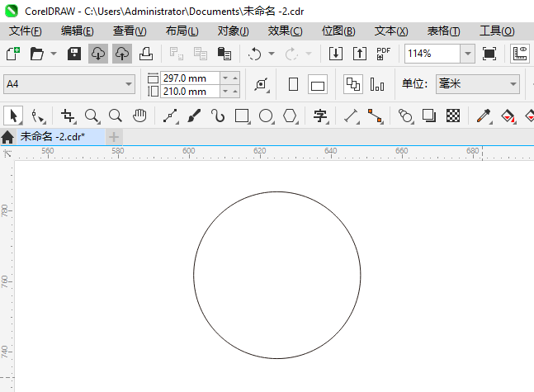Click the 114% zoom level field

(x=432, y=54)
